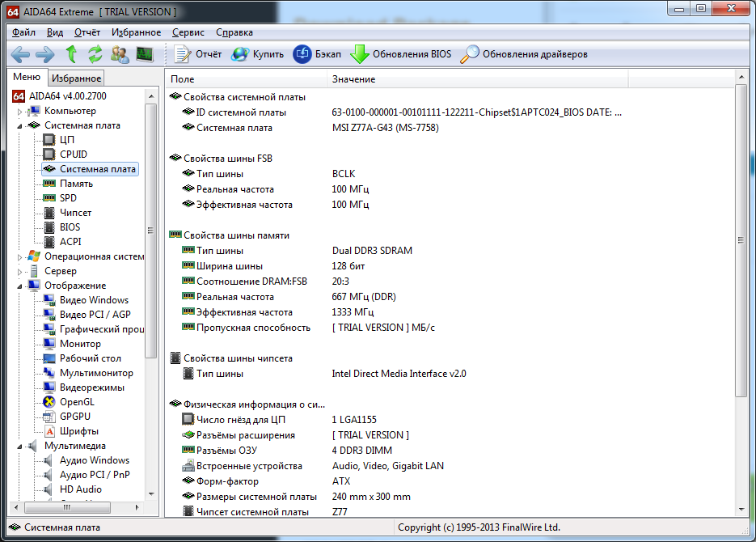The height and width of the screenshot is (542, 756).
Task: Open the monitor graph toolbar icon
Action: point(145,54)
